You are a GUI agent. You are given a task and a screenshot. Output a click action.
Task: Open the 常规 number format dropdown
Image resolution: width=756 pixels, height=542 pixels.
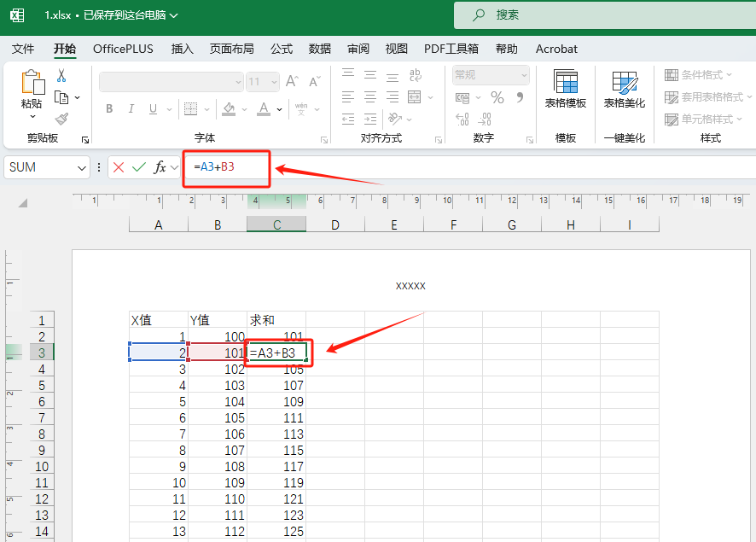click(x=522, y=75)
